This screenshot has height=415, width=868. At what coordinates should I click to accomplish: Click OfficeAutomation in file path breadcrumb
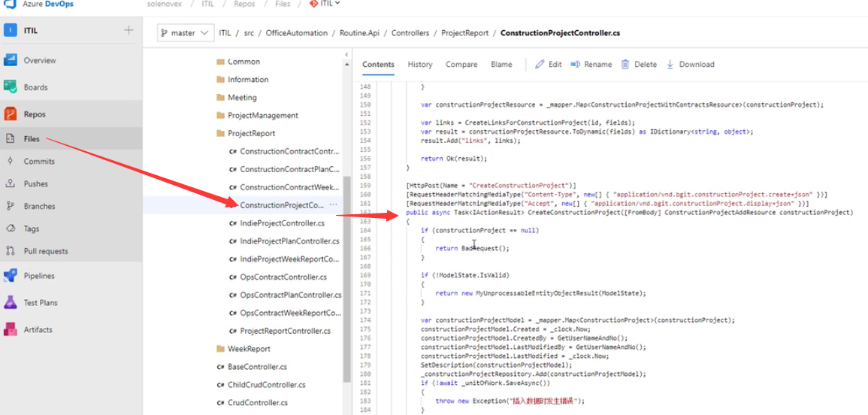[x=297, y=32]
